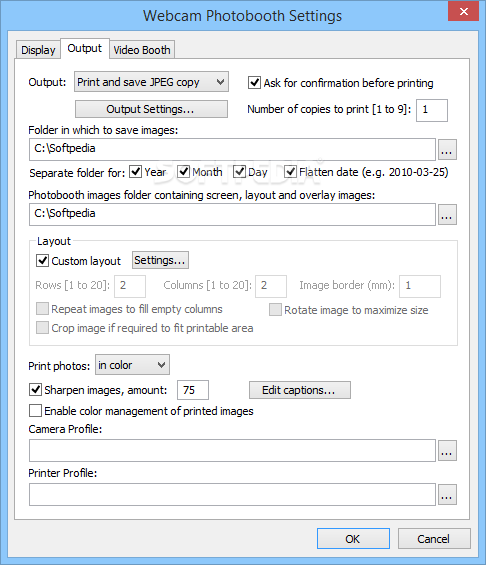Screen dimensions: 486x565
Task: Open the Output mode dropdown
Action: pos(151,82)
